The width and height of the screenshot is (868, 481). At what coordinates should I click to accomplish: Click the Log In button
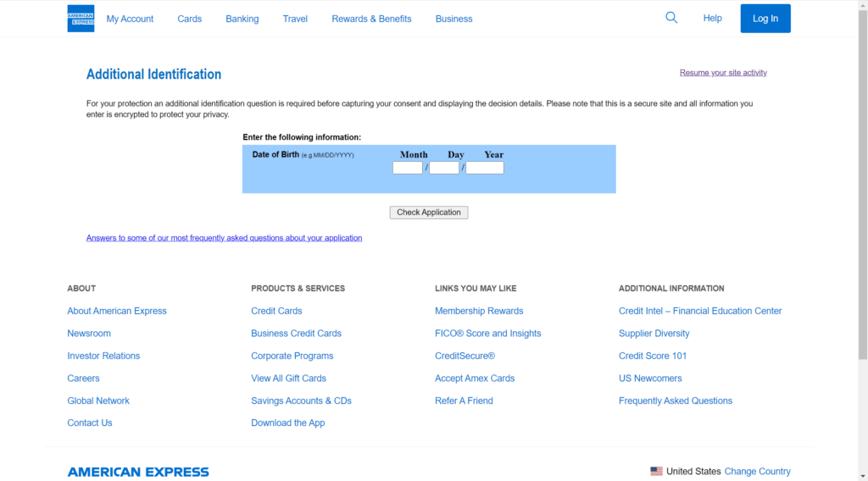click(765, 19)
